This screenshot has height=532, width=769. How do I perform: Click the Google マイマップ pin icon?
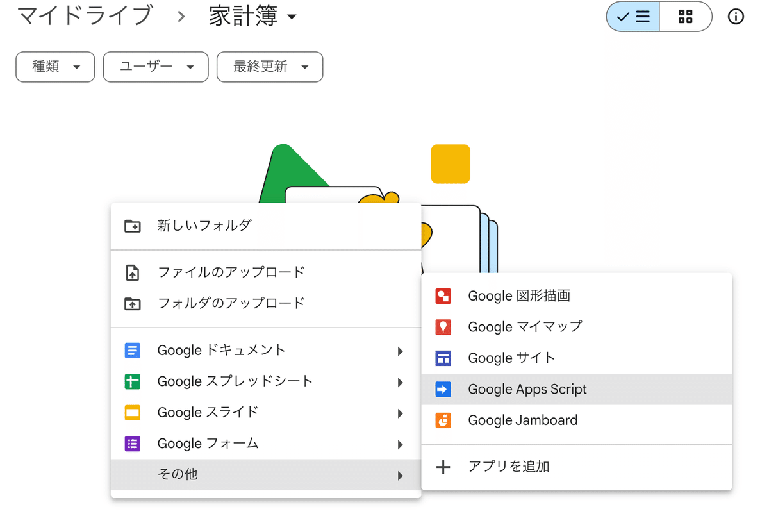coord(443,327)
